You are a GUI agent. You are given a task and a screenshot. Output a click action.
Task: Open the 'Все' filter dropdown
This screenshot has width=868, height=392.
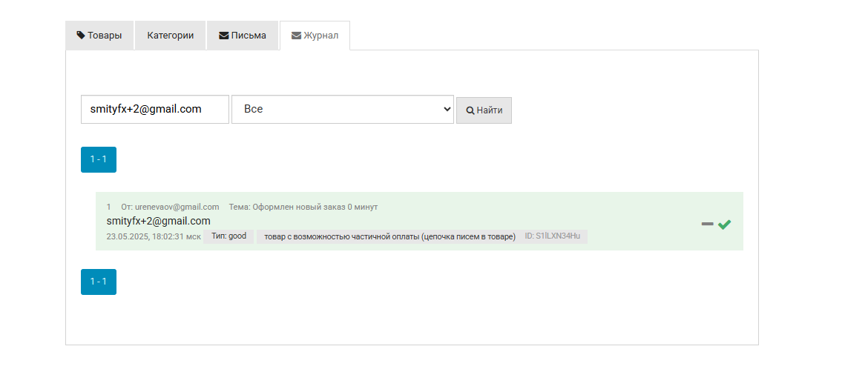(343, 109)
